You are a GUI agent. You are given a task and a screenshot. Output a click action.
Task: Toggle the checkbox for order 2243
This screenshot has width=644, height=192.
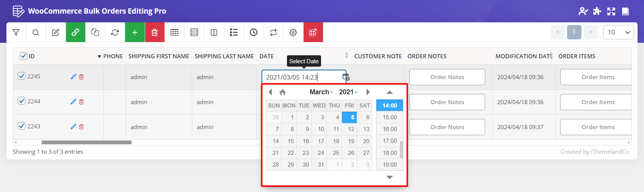point(22,126)
